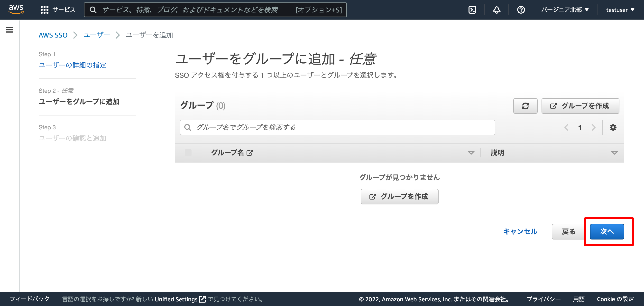Go to ユーザー breadcrumb
This screenshot has height=306, width=644.
click(x=96, y=35)
